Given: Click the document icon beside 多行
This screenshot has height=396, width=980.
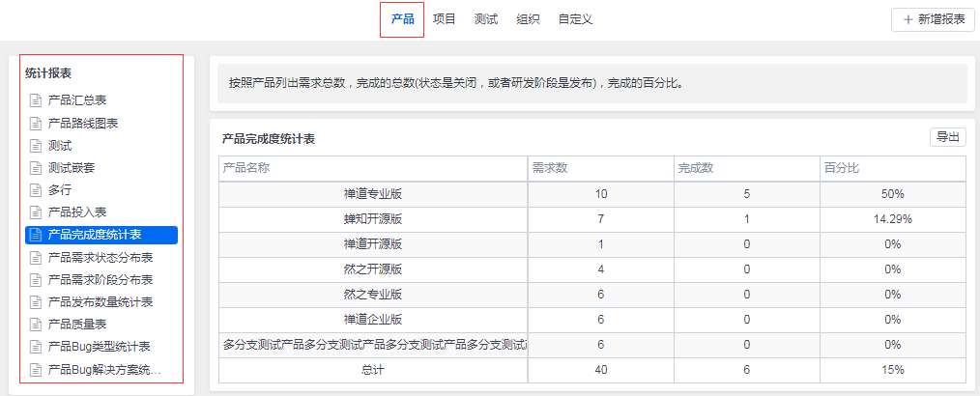Looking at the screenshot, I should [x=35, y=190].
